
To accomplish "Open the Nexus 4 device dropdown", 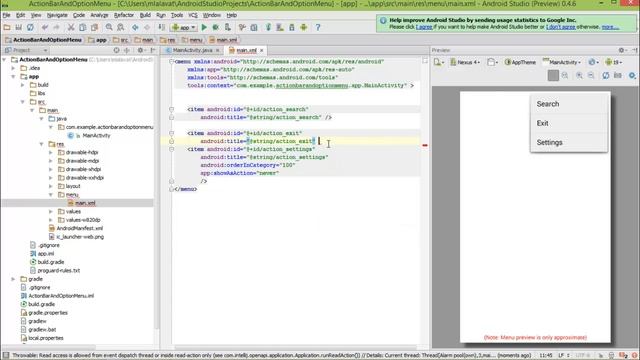I will pyautogui.click(x=465, y=62).
